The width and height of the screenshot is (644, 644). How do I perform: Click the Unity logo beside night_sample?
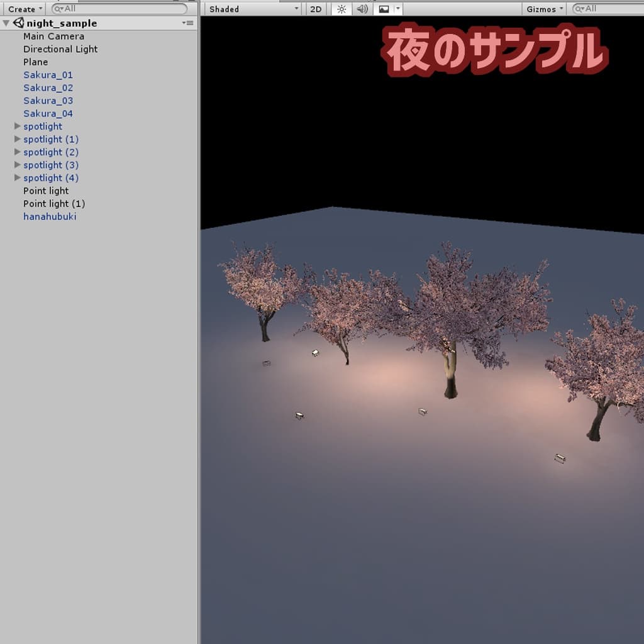point(18,23)
